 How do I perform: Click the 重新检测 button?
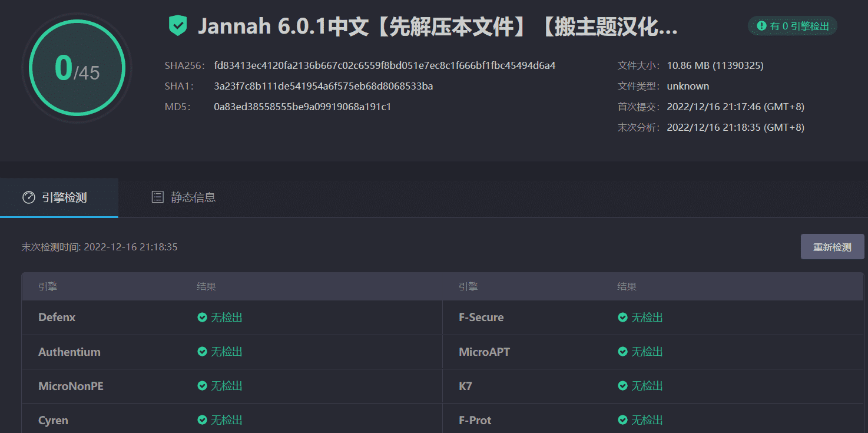(832, 247)
